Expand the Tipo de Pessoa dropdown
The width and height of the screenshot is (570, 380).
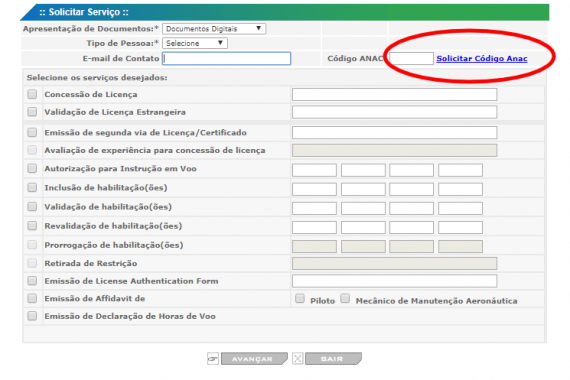tap(195, 43)
